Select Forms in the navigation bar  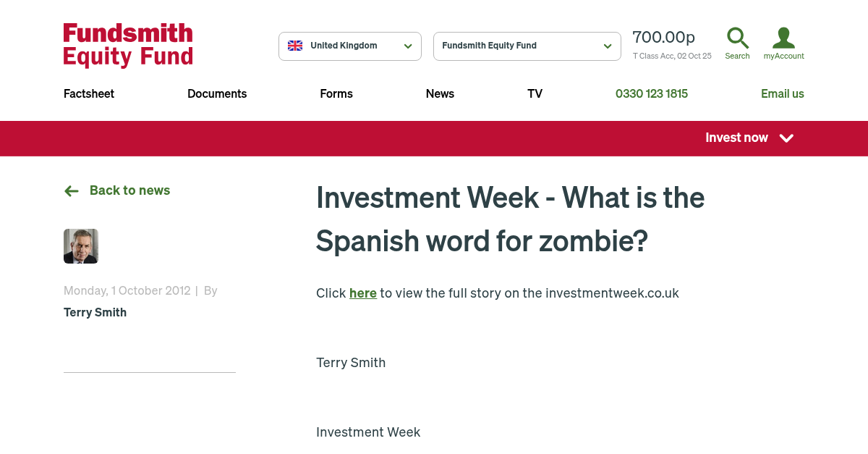pyautogui.click(x=336, y=93)
